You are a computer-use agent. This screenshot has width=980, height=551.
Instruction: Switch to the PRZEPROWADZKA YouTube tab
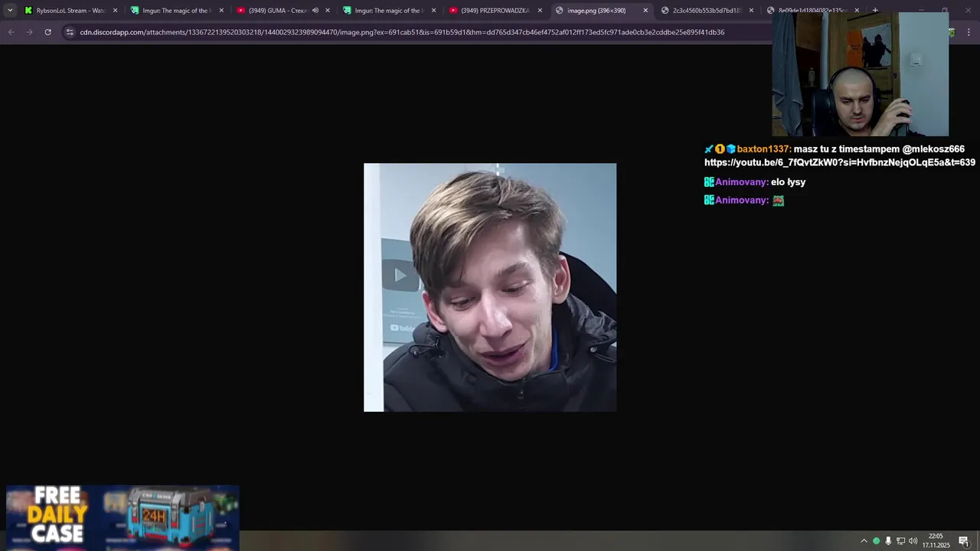(495, 11)
